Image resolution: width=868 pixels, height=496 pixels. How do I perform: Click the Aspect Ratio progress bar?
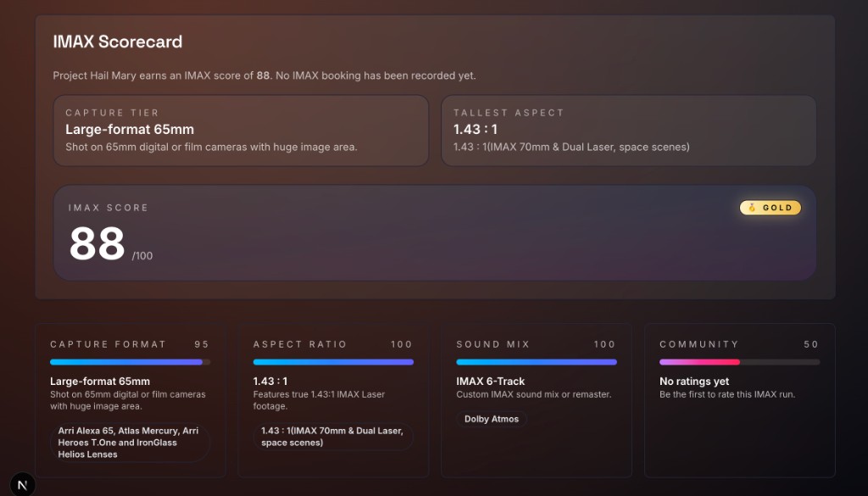(332, 362)
